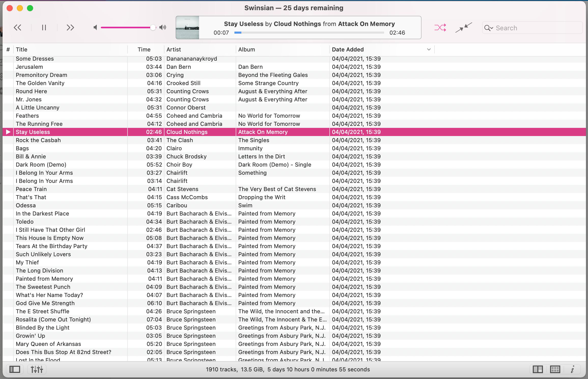Sort by Time column
The width and height of the screenshot is (588, 379).
tap(146, 49)
